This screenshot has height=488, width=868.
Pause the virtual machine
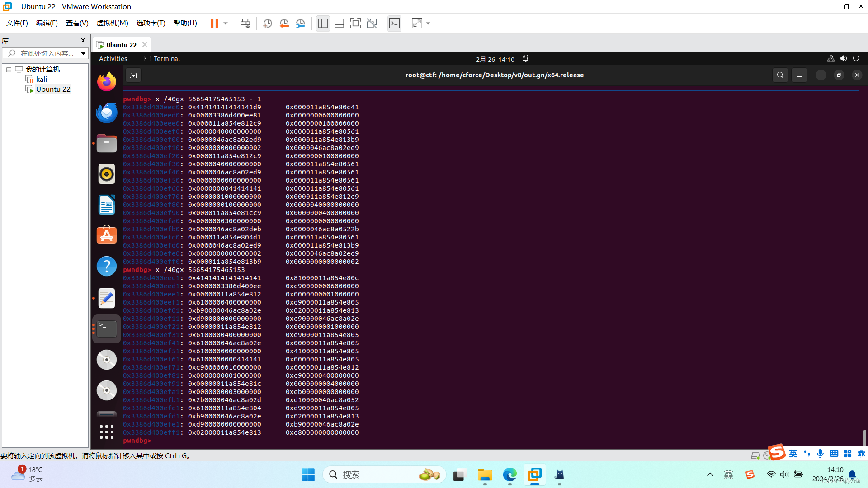point(214,23)
